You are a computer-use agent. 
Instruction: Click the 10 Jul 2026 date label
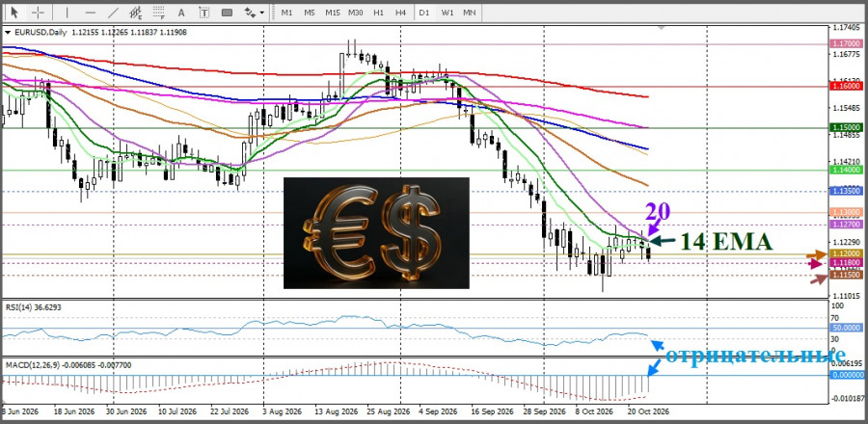pos(176,411)
